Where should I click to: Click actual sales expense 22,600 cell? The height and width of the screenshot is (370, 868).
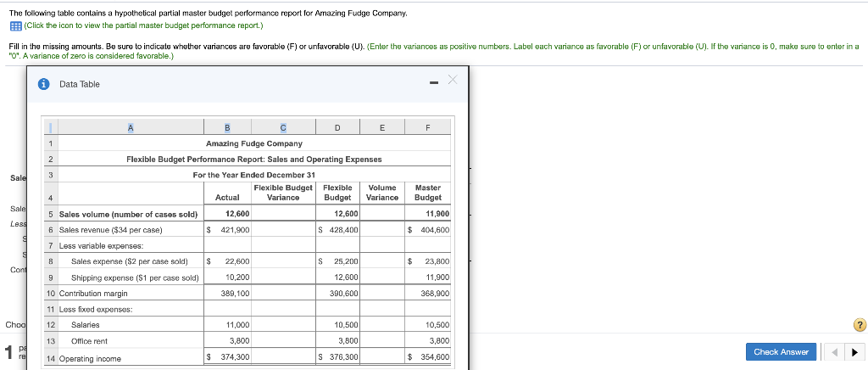(x=227, y=261)
